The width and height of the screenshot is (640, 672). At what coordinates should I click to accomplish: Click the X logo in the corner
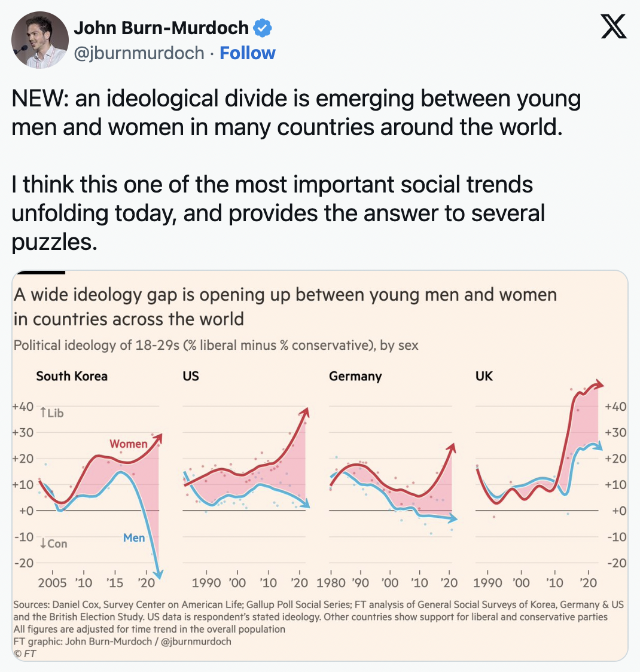tap(615, 25)
